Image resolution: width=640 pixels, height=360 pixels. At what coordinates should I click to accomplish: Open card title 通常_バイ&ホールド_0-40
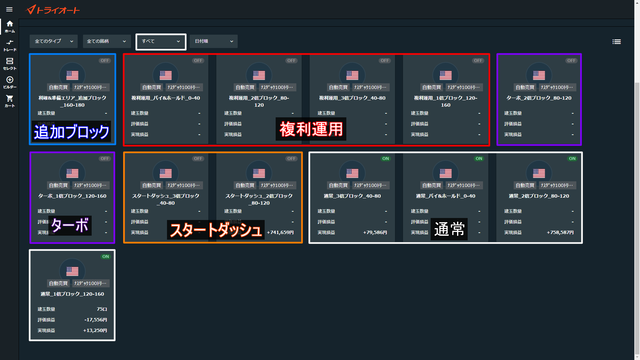[x=446, y=196]
